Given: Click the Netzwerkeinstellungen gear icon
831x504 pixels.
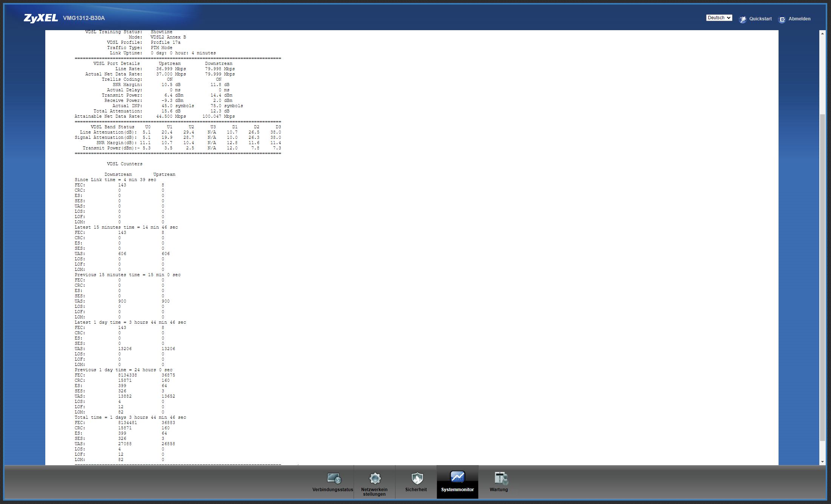Looking at the screenshot, I should point(375,478).
